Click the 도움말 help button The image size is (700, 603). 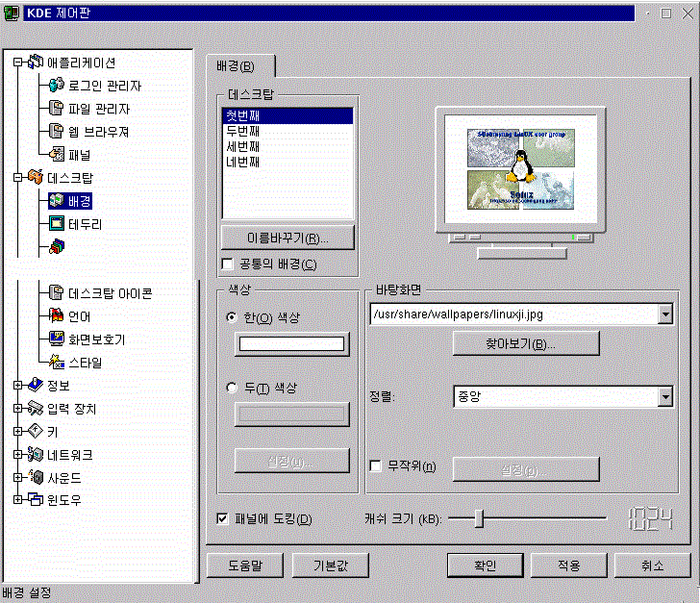pyautogui.click(x=245, y=565)
